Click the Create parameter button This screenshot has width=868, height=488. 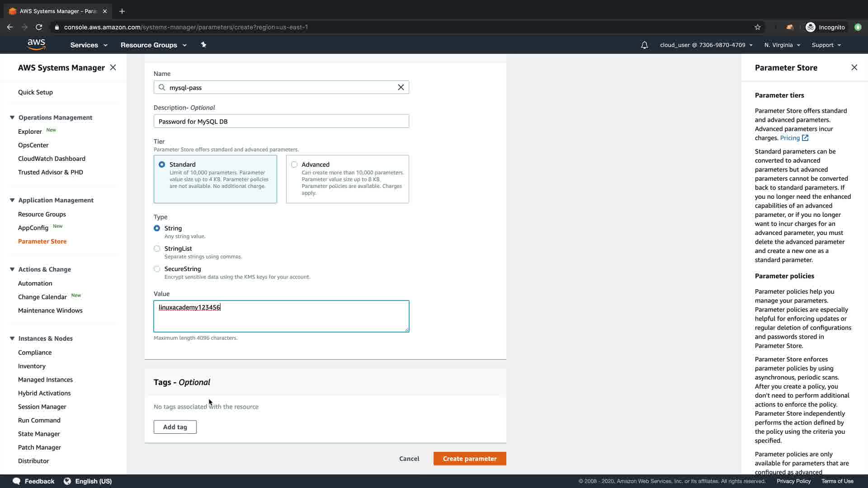(469, 459)
